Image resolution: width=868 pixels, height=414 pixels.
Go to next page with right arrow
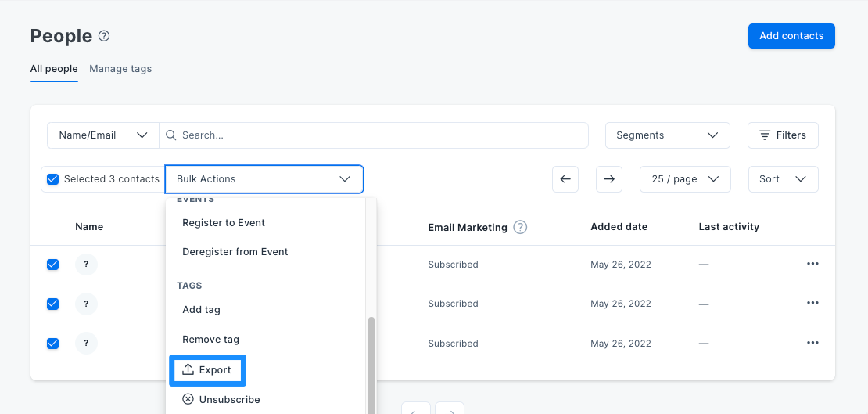point(609,179)
